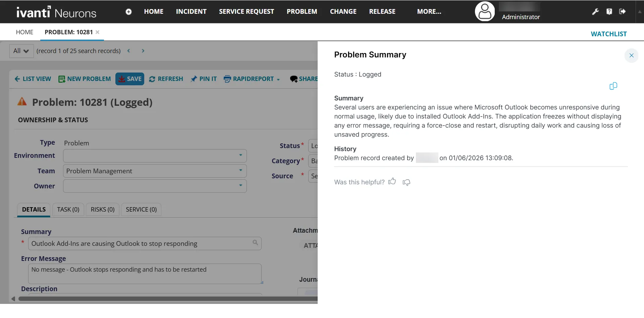Refresh the problem record
The image size is (644, 318).
click(x=166, y=79)
